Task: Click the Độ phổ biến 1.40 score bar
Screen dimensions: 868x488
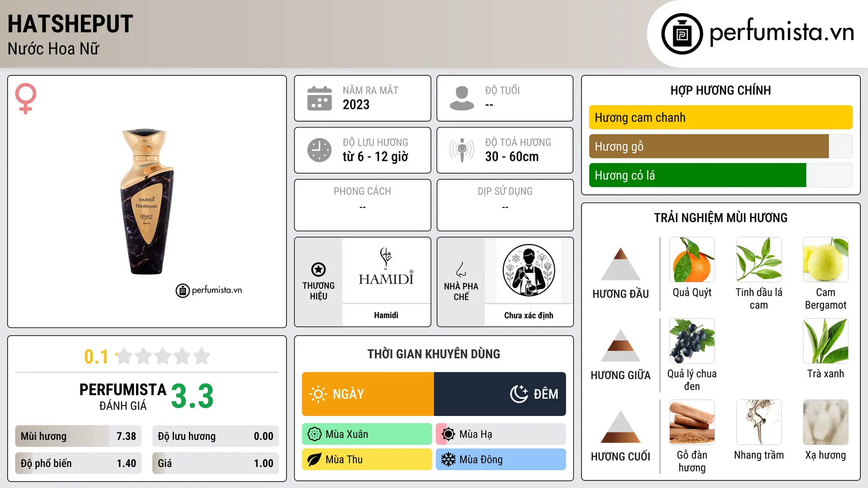Action: pyautogui.click(x=78, y=463)
